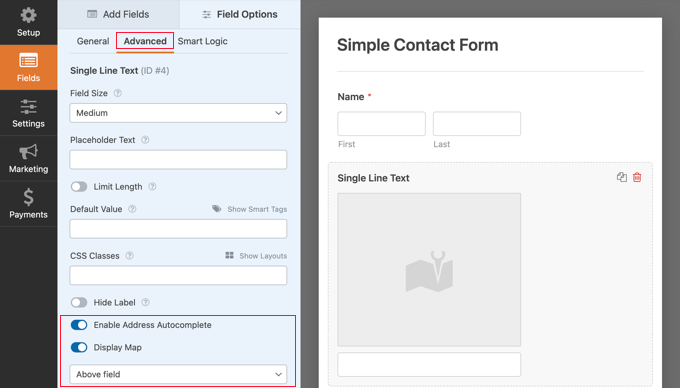The width and height of the screenshot is (680, 388).
Task: Duplicate the Single Line Text field
Action: pos(621,177)
